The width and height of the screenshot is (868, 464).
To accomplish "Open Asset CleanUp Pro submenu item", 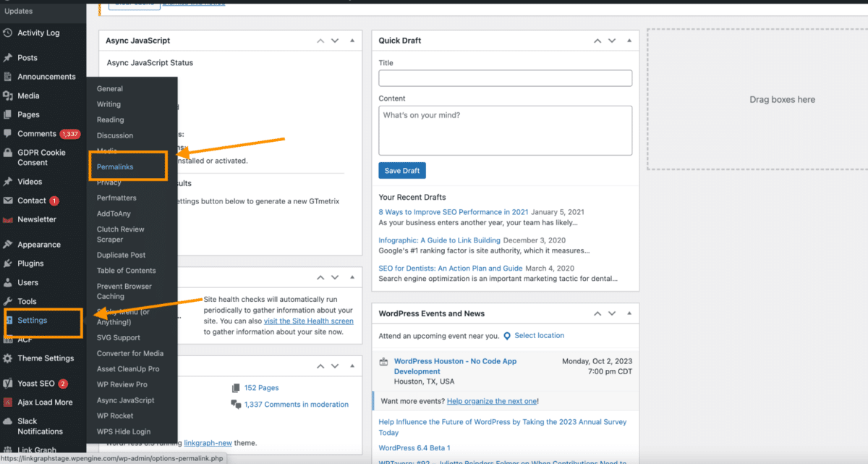I will pos(128,369).
